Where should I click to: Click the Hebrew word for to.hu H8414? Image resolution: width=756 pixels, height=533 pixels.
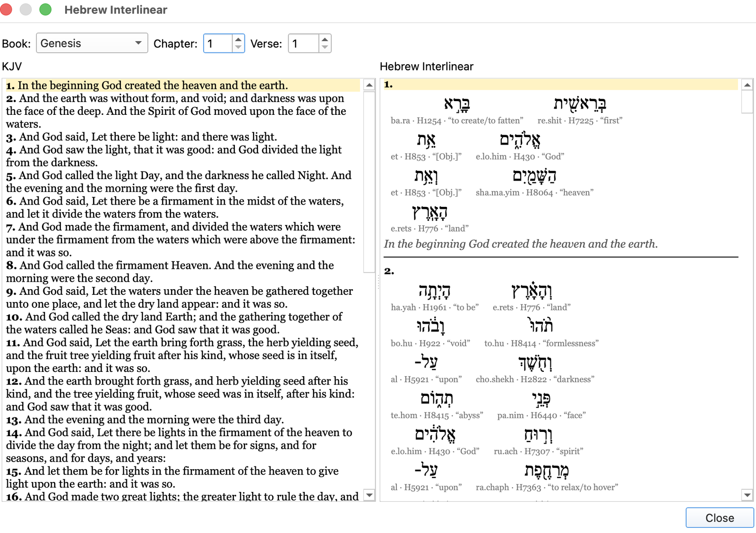coord(541,326)
